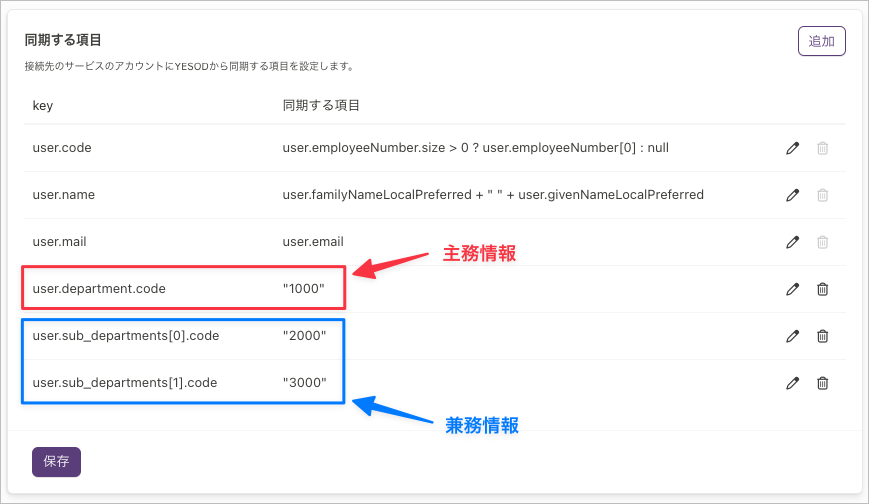Click the description text mentioning YESOD
This screenshot has width=869, height=504.
(x=190, y=67)
